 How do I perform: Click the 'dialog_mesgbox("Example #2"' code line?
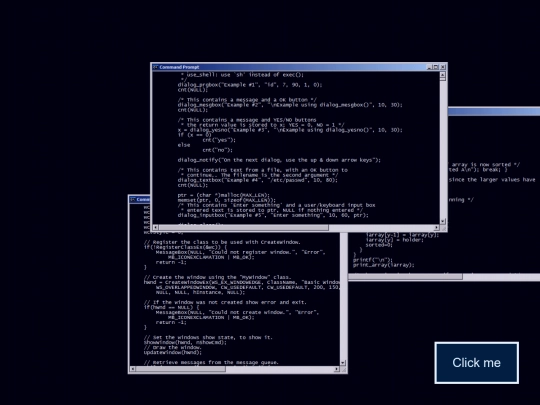click(290, 105)
